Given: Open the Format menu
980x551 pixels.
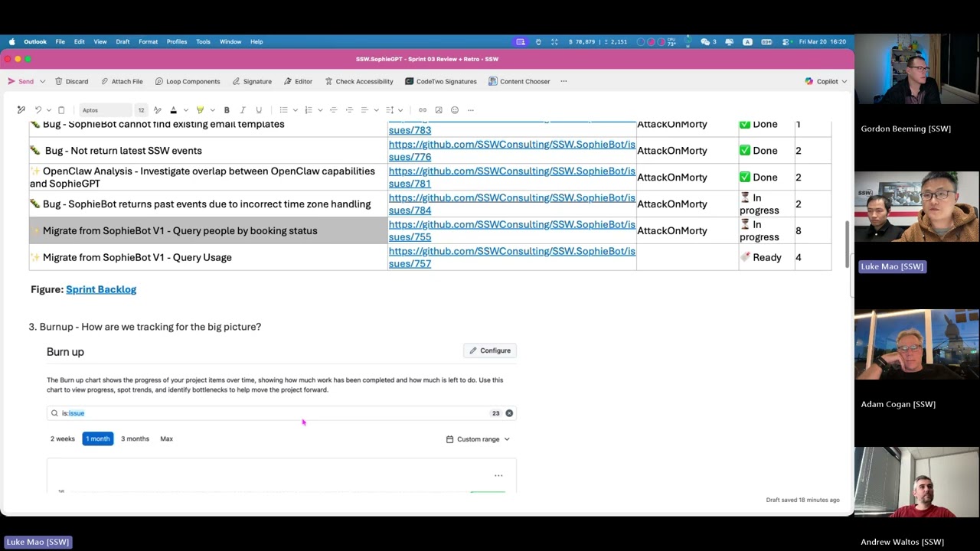Looking at the screenshot, I should coord(148,42).
